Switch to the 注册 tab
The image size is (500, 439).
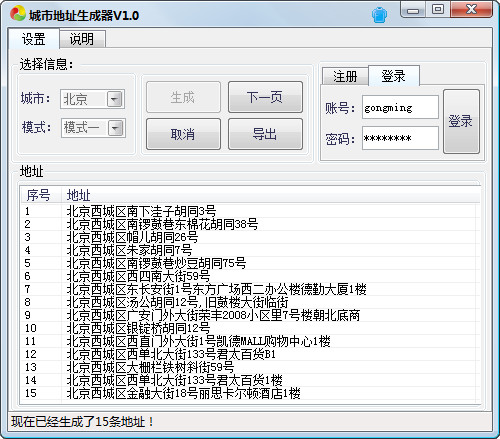click(x=345, y=76)
